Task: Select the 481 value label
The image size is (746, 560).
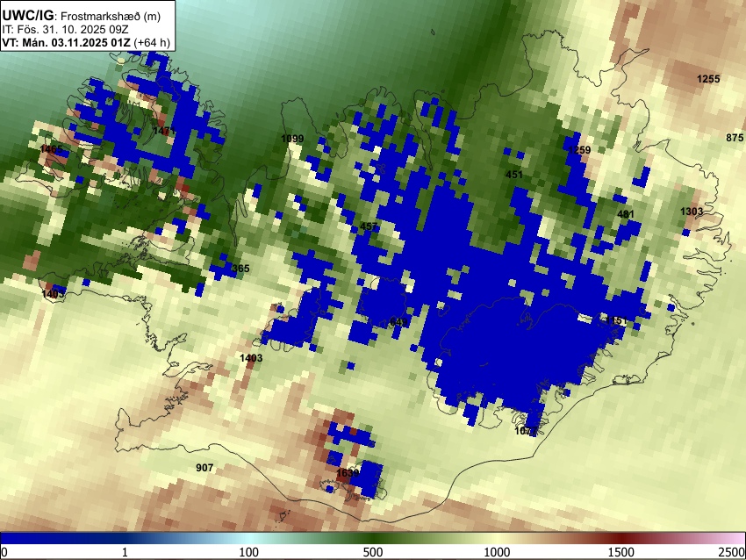Action: pos(626,214)
